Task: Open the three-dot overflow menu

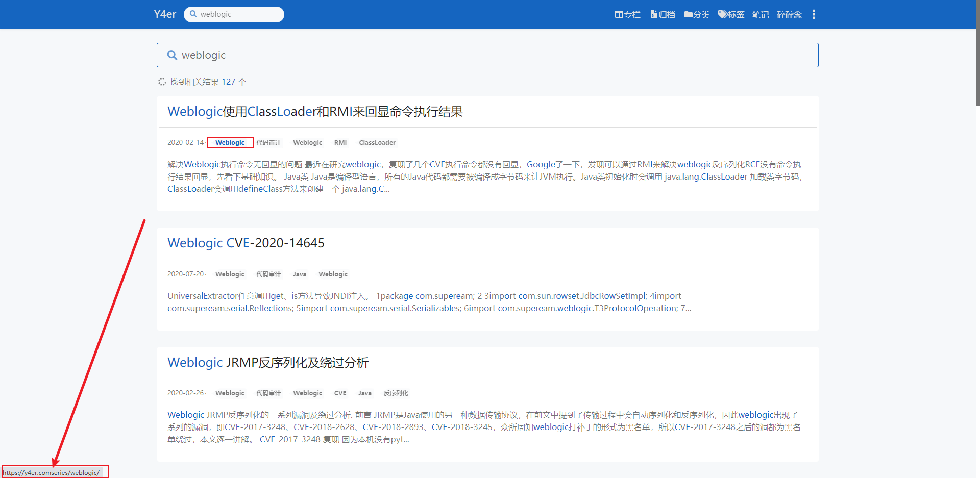Action: point(814,14)
